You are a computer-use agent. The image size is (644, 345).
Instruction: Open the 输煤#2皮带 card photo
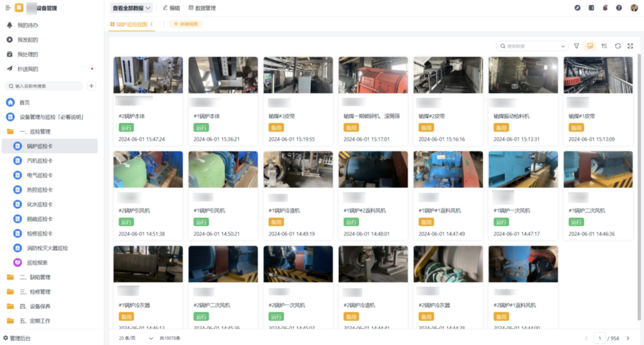(x=448, y=75)
